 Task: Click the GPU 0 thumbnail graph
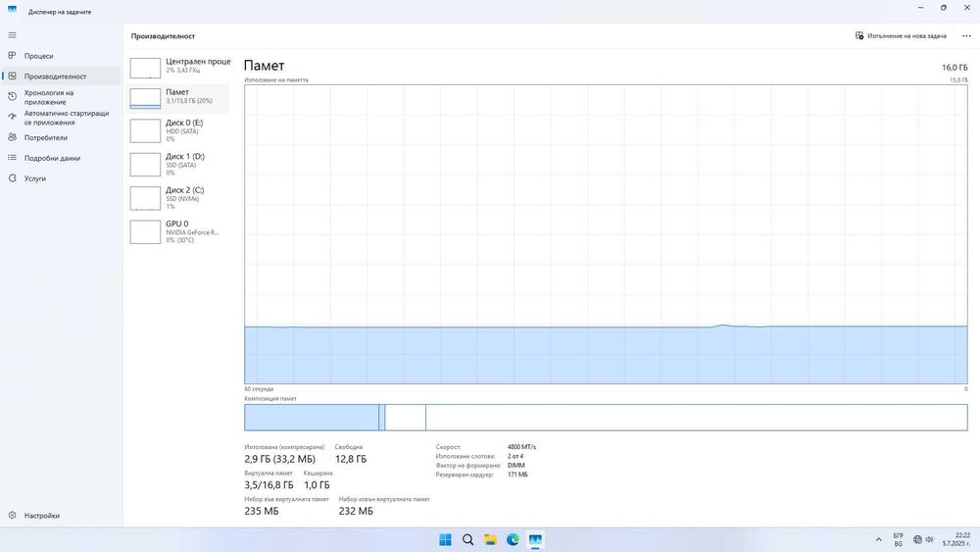[145, 232]
